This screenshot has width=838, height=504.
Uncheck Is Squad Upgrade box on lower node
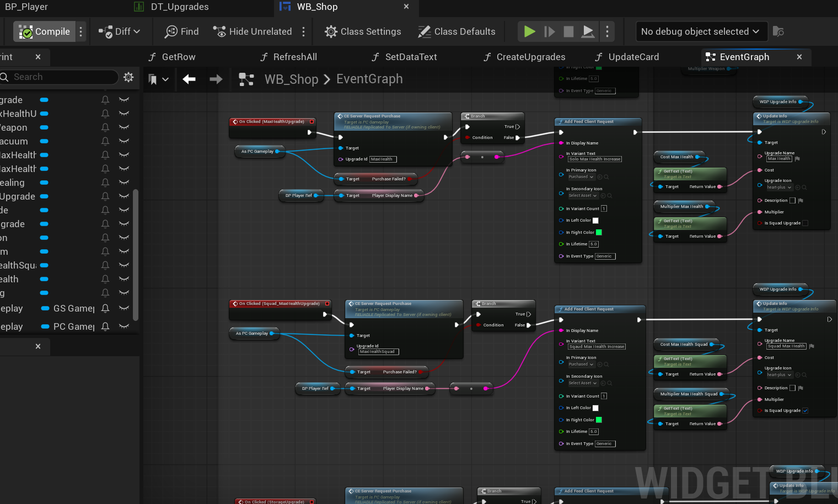805,411
